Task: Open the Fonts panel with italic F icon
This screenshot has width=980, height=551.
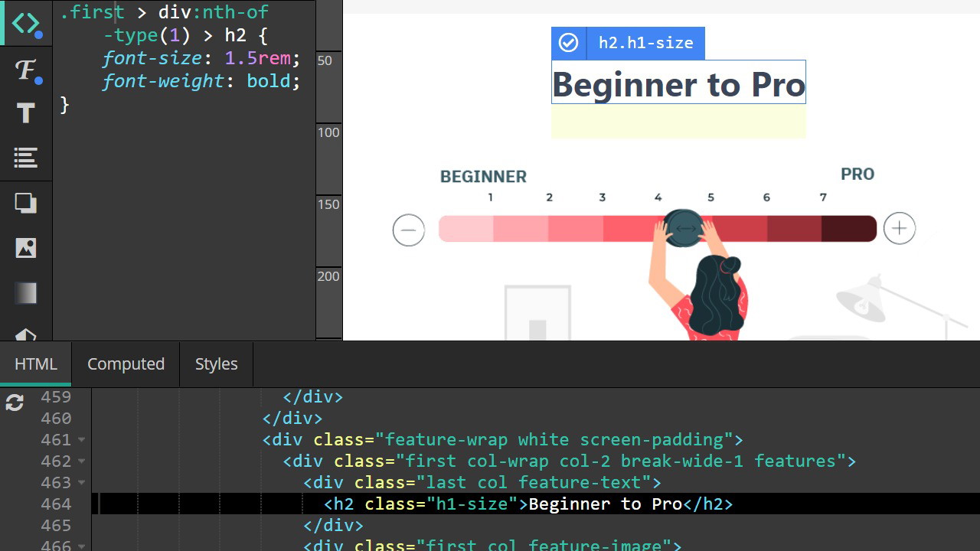Action: pyautogui.click(x=26, y=70)
